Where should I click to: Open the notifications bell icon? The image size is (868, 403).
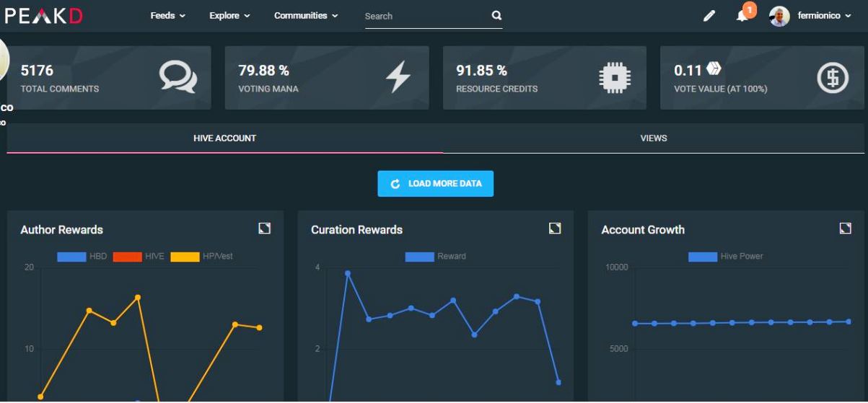click(742, 16)
